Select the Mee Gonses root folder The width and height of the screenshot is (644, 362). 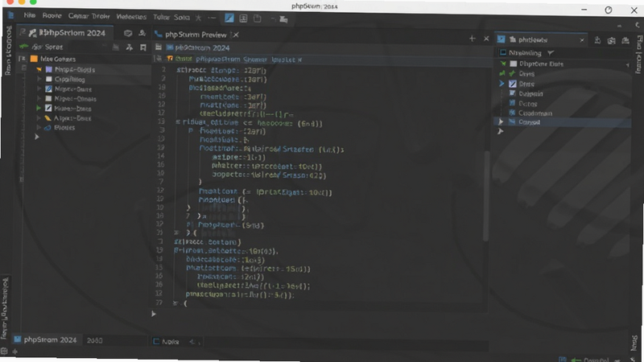[57, 59]
